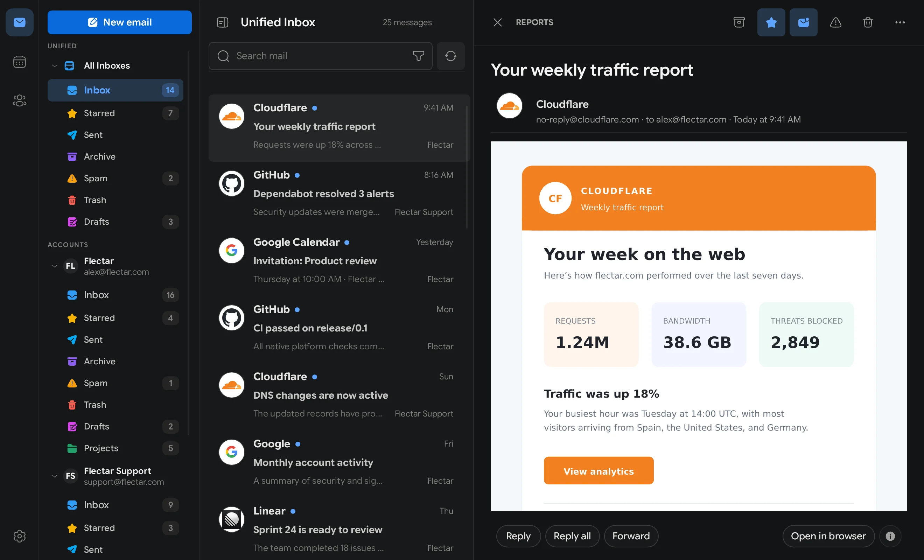
Task: Collapse the Flectar Support account tree
Action: tap(54, 476)
